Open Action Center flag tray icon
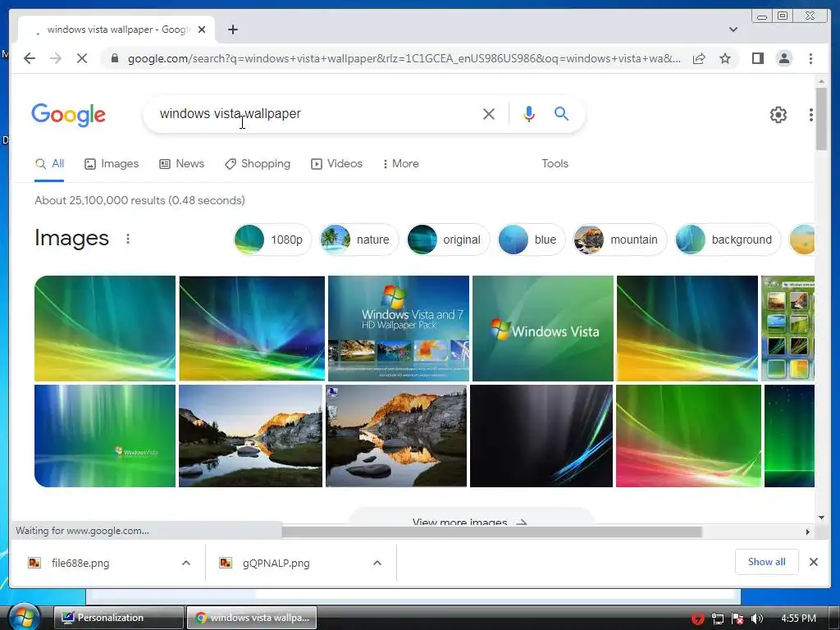This screenshot has width=840, height=630. (737, 619)
